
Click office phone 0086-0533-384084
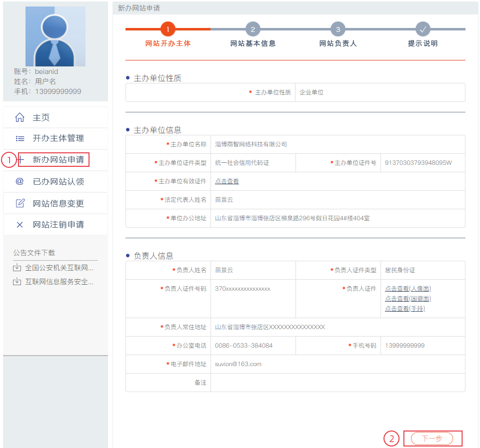pyautogui.click(x=243, y=346)
